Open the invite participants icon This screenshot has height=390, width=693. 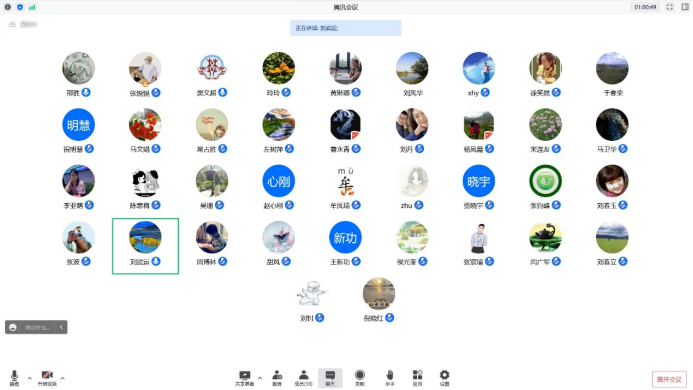click(x=277, y=378)
